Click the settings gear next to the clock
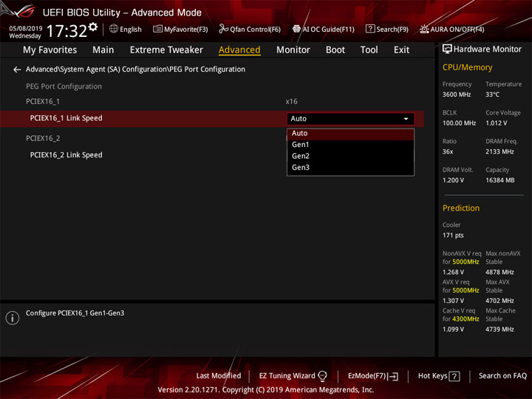532x399 pixels. [x=93, y=27]
